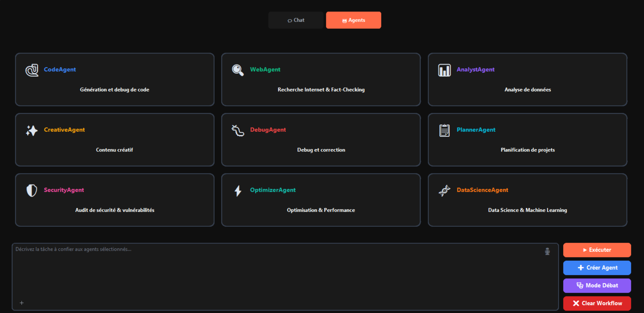Click the WebAgent magnifying glass icon

(x=238, y=70)
